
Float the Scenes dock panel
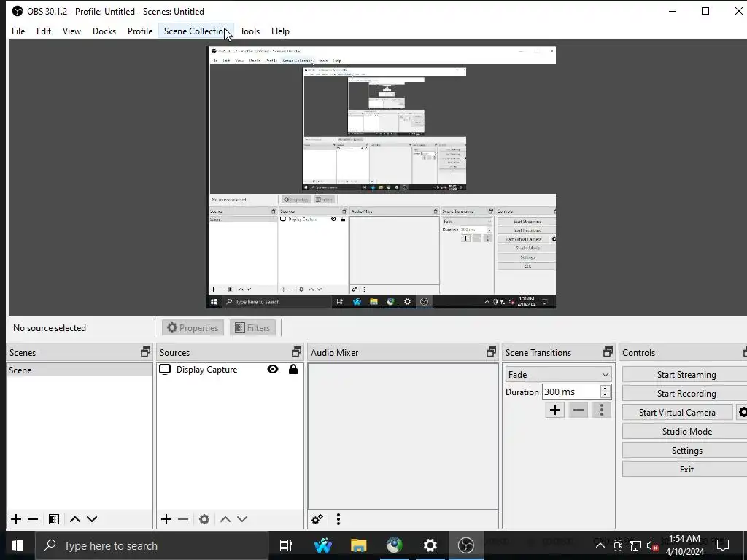pyautogui.click(x=145, y=352)
